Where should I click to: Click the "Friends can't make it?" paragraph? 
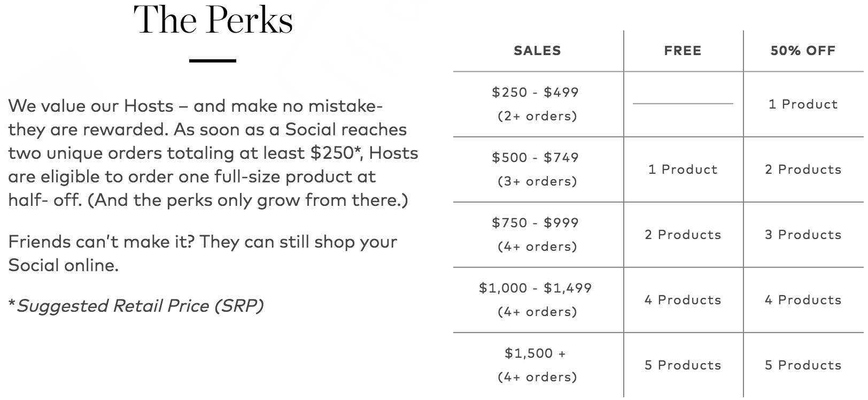[x=203, y=253]
